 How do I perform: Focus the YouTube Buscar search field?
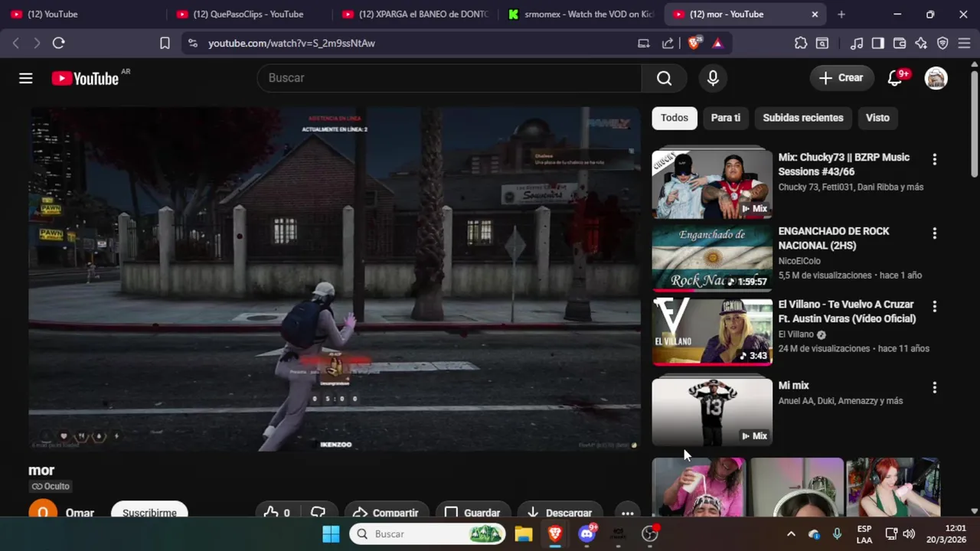(x=449, y=78)
